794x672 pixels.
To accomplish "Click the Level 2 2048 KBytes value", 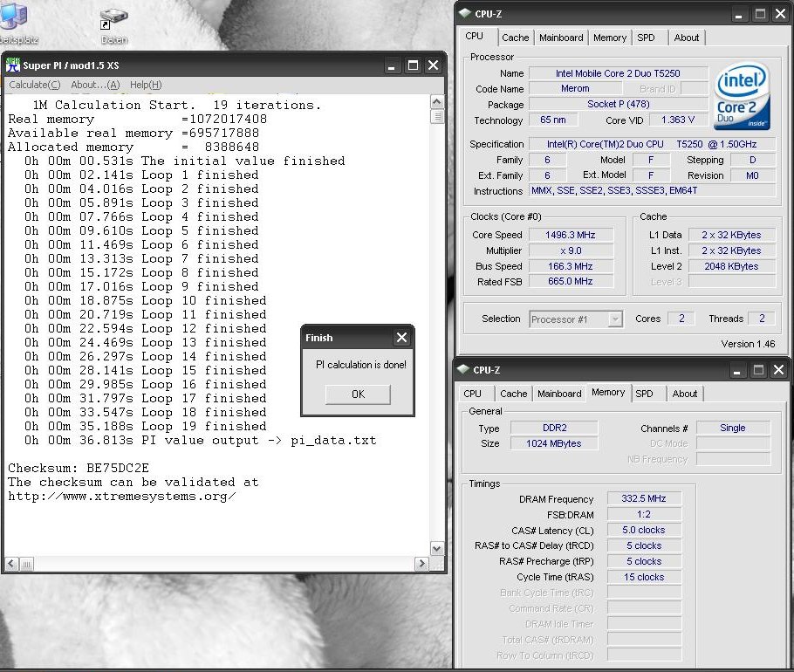I will point(731,266).
